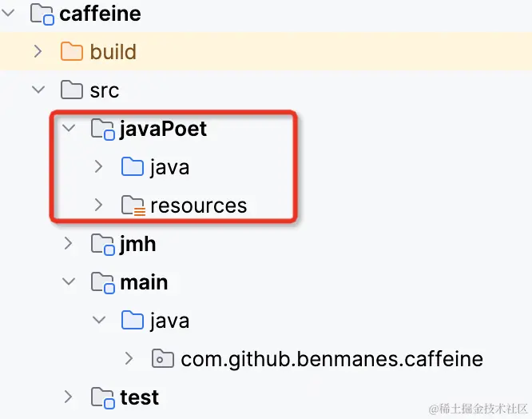Select the test tree item label

point(140,397)
